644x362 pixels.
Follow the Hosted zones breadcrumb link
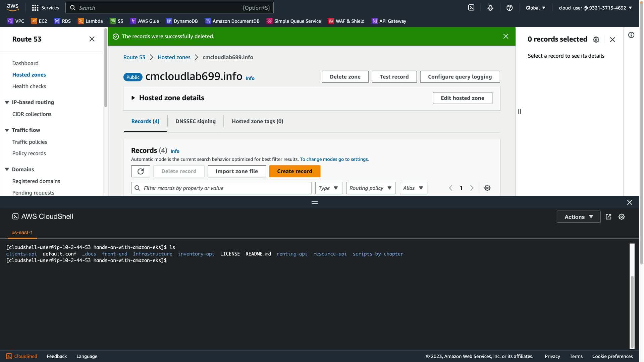(x=174, y=57)
